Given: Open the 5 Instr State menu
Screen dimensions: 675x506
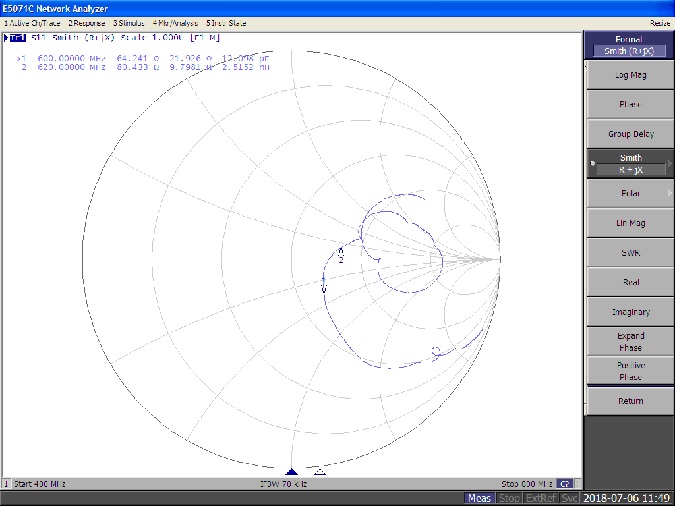Looking at the screenshot, I should point(226,23).
